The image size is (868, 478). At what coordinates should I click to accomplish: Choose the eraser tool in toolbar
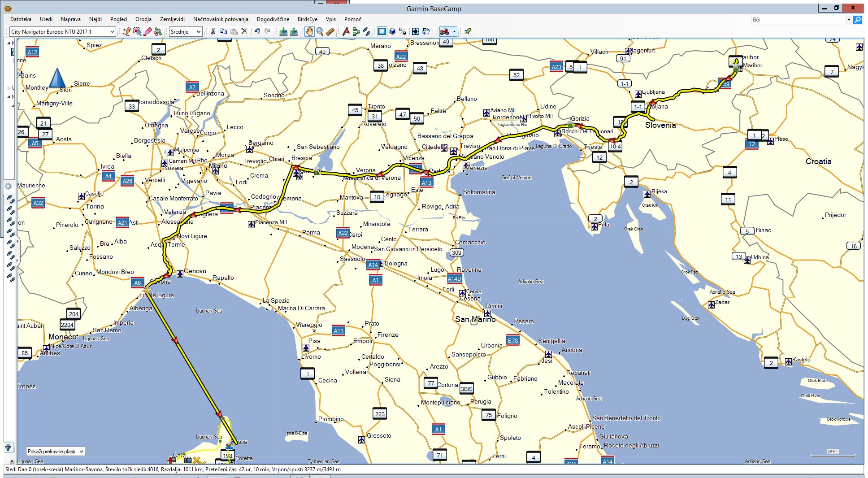click(148, 31)
